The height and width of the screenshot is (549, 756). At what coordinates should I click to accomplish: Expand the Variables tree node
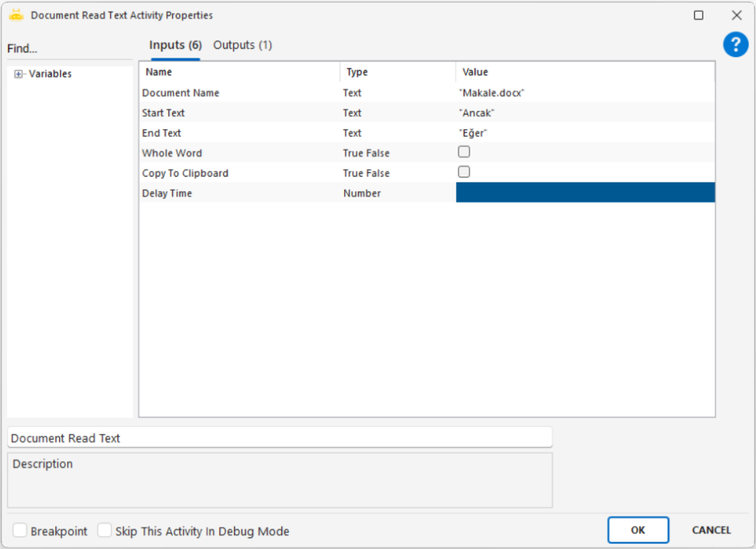[18, 74]
